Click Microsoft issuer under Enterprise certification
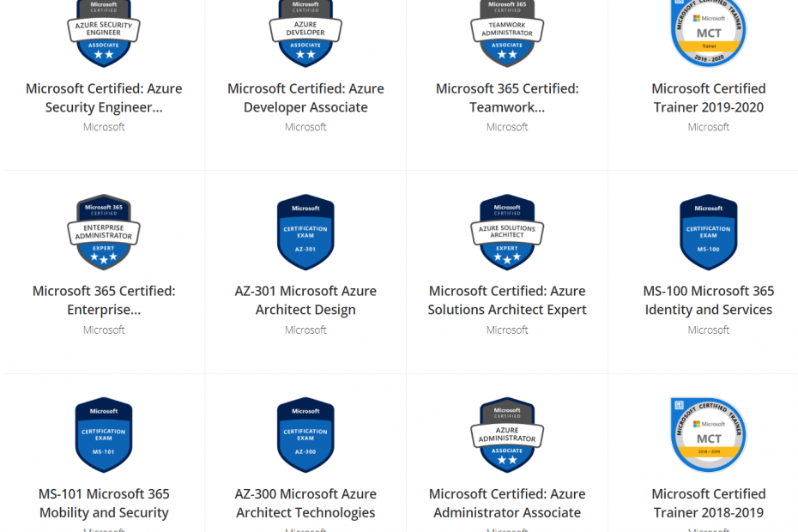798x532 pixels. coord(104,329)
